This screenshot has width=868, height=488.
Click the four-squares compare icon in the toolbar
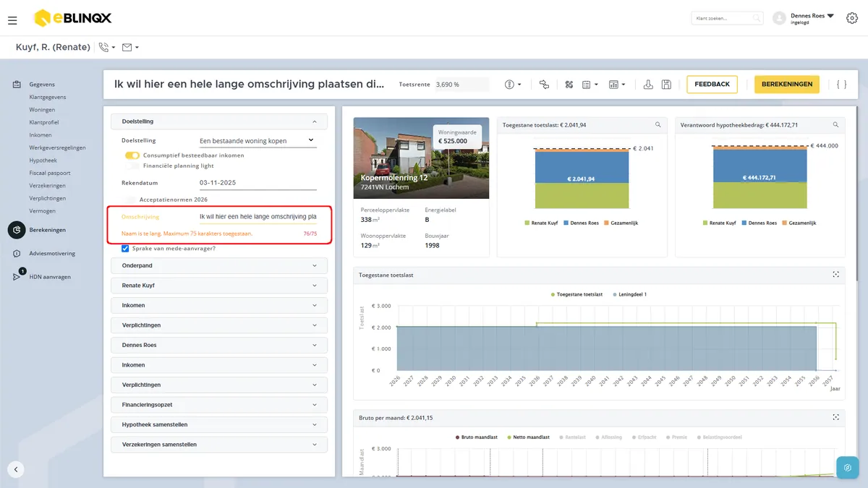569,85
